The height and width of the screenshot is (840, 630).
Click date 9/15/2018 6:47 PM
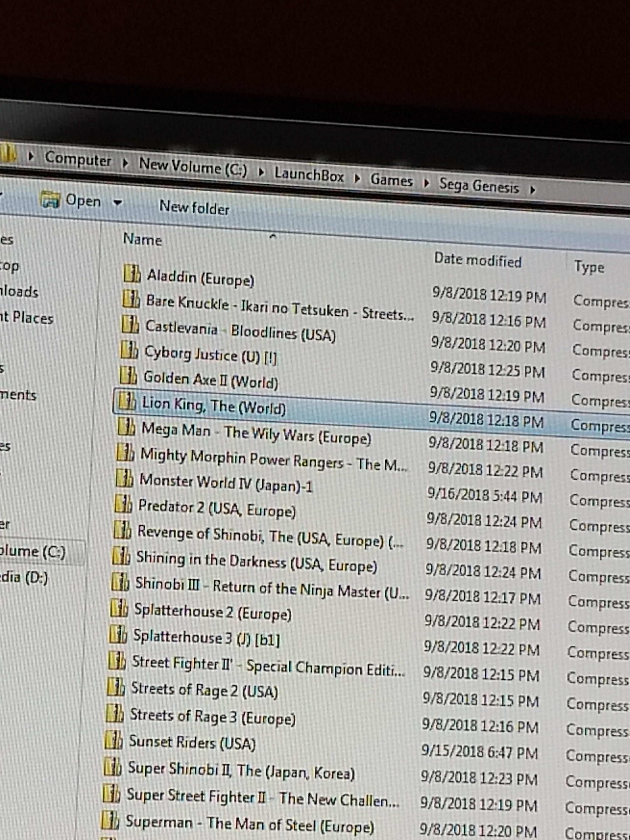[x=480, y=751]
